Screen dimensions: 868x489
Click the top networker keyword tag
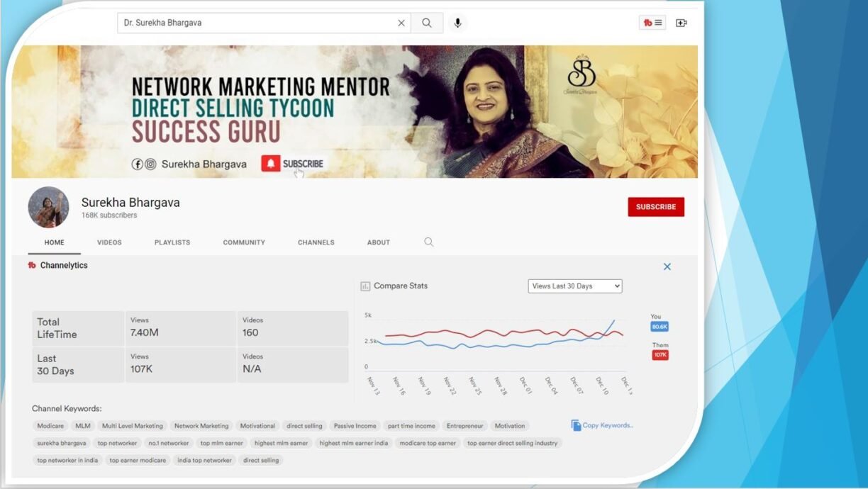[x=118, y=443]
